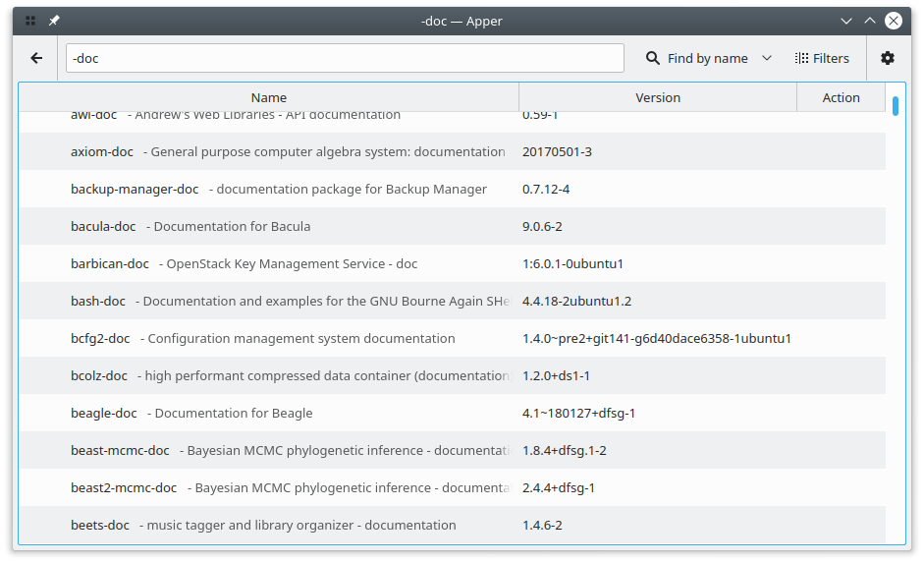924x563 pixels.
Task: Select the bacula-doc package row
Action: click(103, 226)
